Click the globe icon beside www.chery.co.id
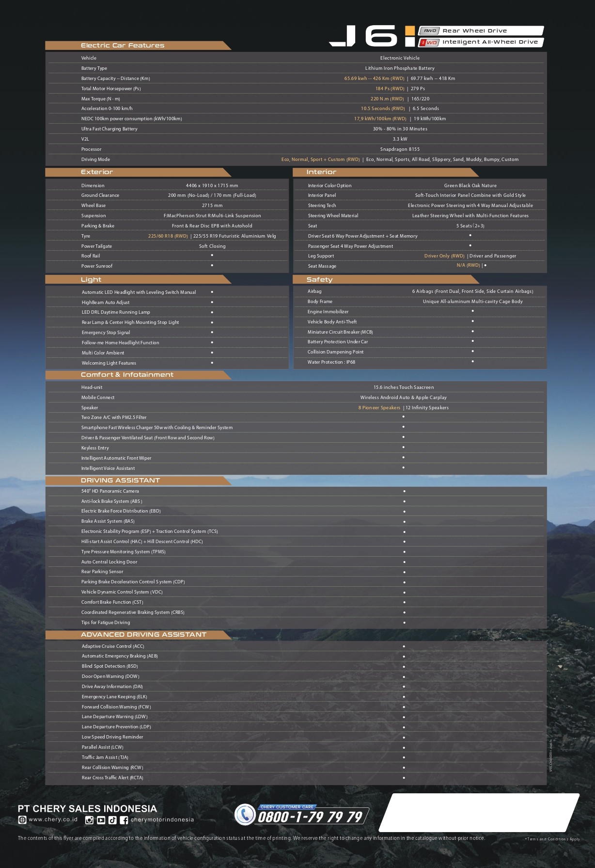The width and height of the screenshot is (595, 868). (x=22, y=820)
